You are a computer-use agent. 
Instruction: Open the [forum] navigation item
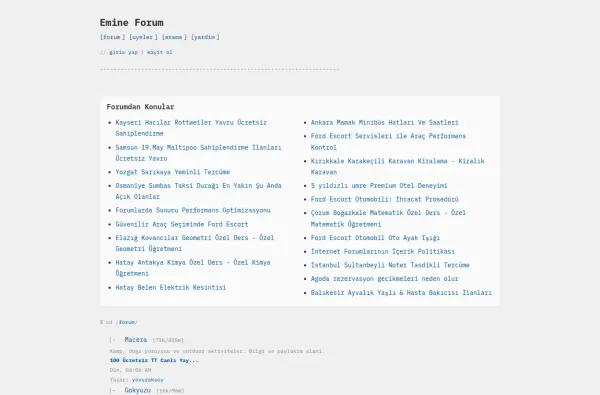point(112,37)
